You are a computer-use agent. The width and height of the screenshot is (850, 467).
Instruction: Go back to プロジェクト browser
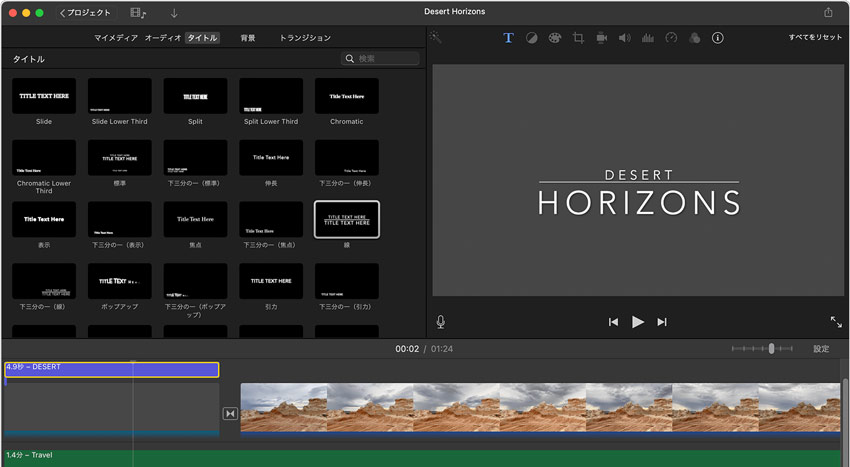tap(84, 13)
